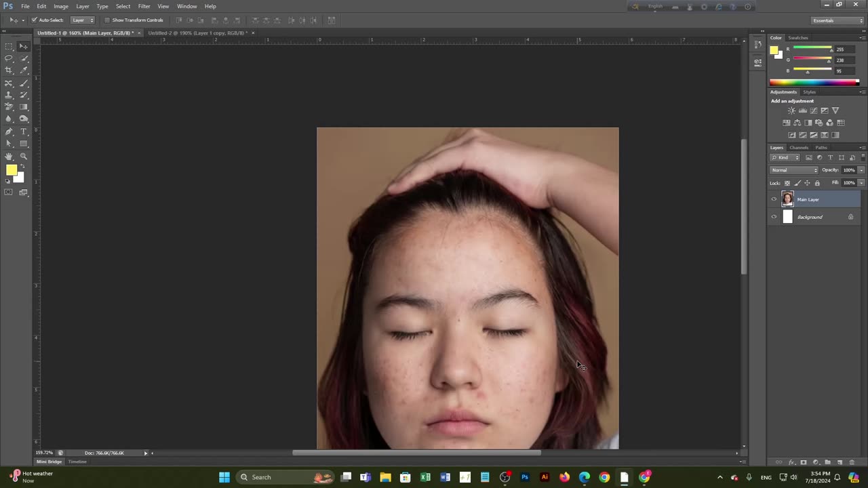Viewport: 868px width, 488px height.
Task: Create a new group folder
Action: (827, 462)
